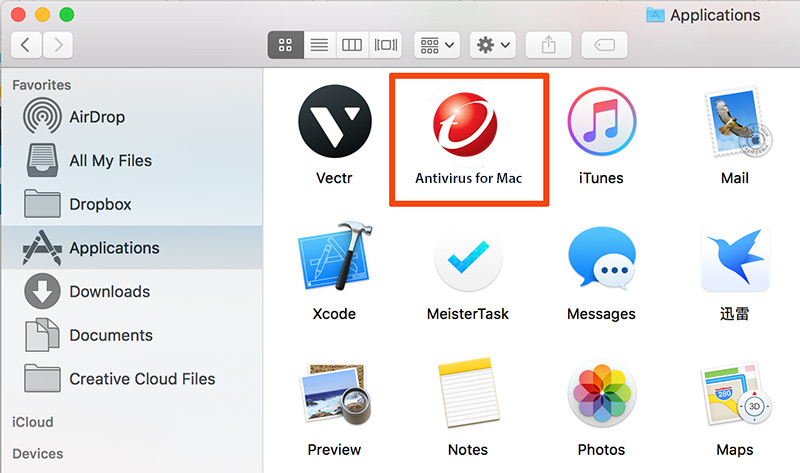Screen dimensions: 800x473
Task: Select the Creative Cloud Files label
Action: (142, 379)
